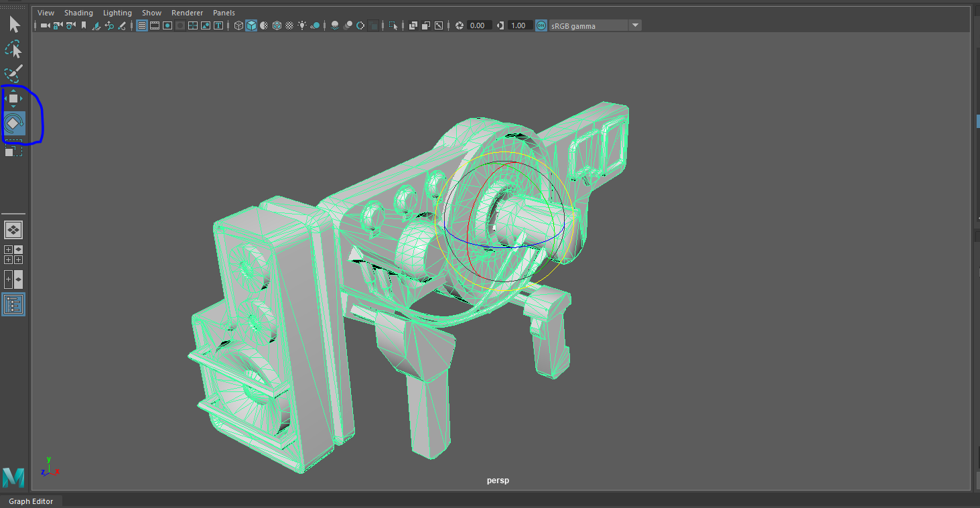The width and height of the screenshot is (980, 508).
Task: Toggle the safe title overlay
Action: pyautogui.click(x=218, y=25)
